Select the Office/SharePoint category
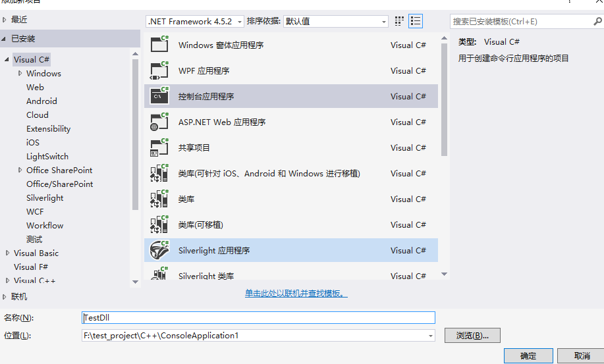The width and height of the screenshot is (604, 364). coord(60,184)
